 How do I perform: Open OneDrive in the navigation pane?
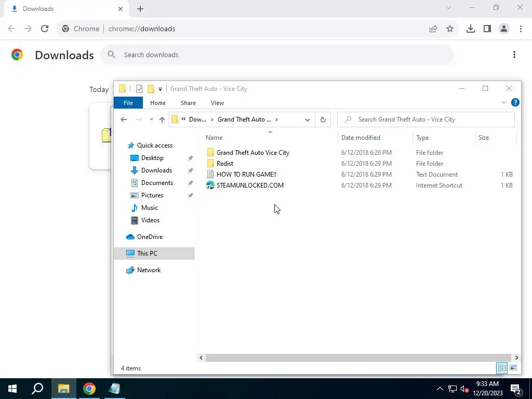(x=150, y=237)
